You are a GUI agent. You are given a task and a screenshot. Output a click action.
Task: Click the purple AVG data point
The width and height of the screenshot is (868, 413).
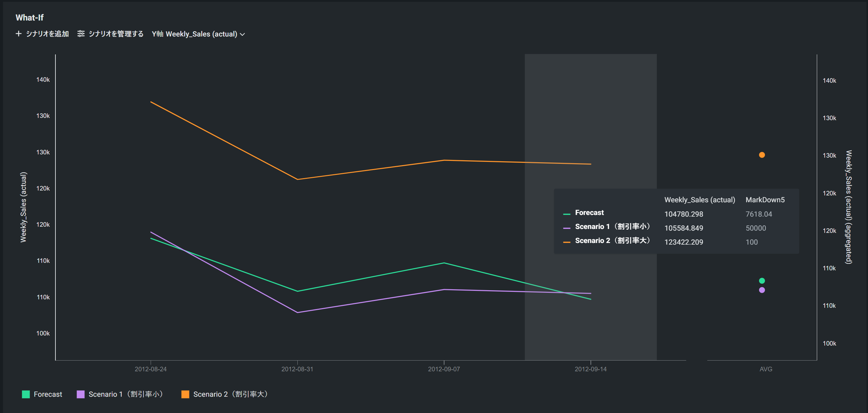pos(761,290)
